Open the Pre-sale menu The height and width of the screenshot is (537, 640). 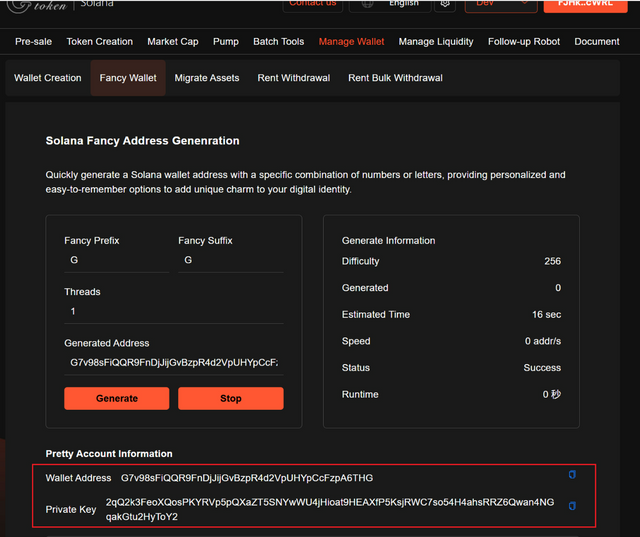pyautogui.click(x=33, y=42)
